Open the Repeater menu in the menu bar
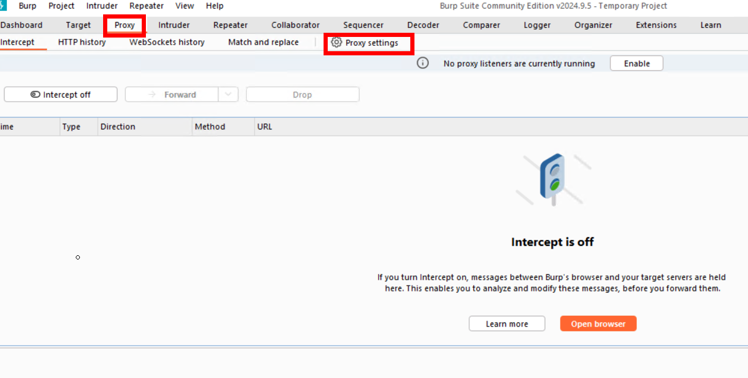Viewport: 748px width, 378px height. [146, 6]
